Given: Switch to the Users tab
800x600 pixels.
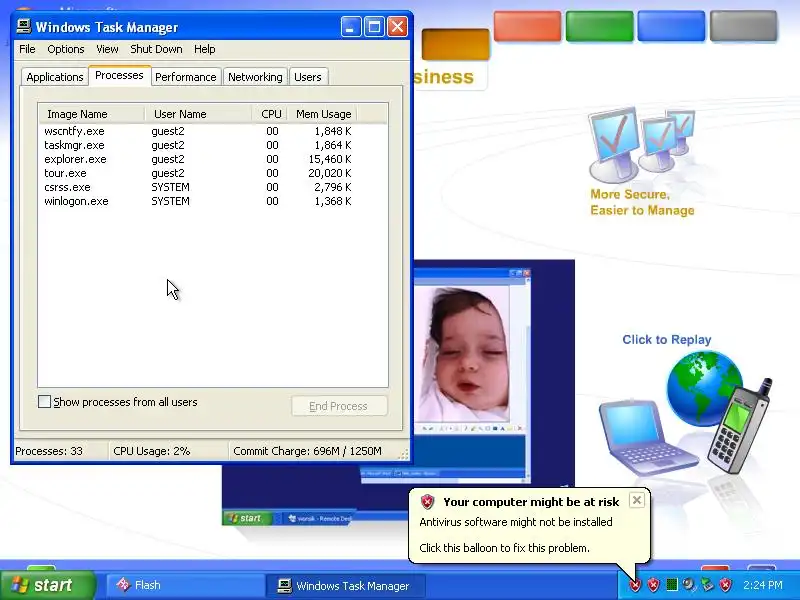Looking at the screenshot, I should point(308,77).
